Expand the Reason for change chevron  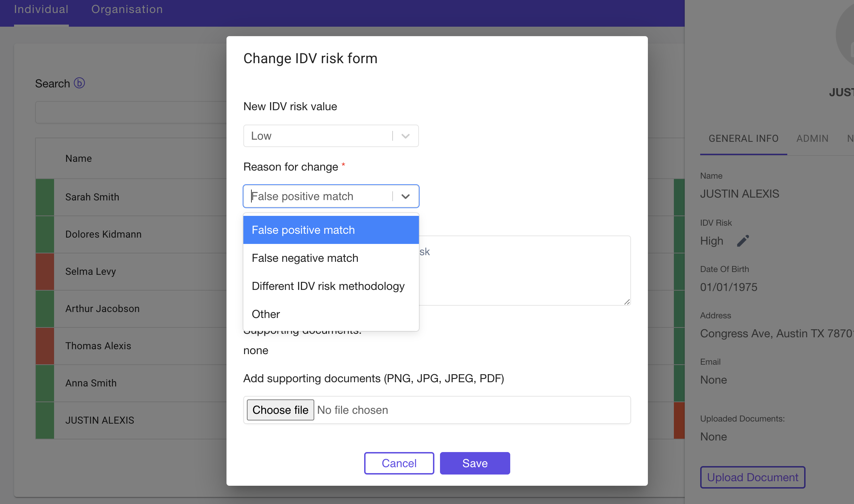406,196
